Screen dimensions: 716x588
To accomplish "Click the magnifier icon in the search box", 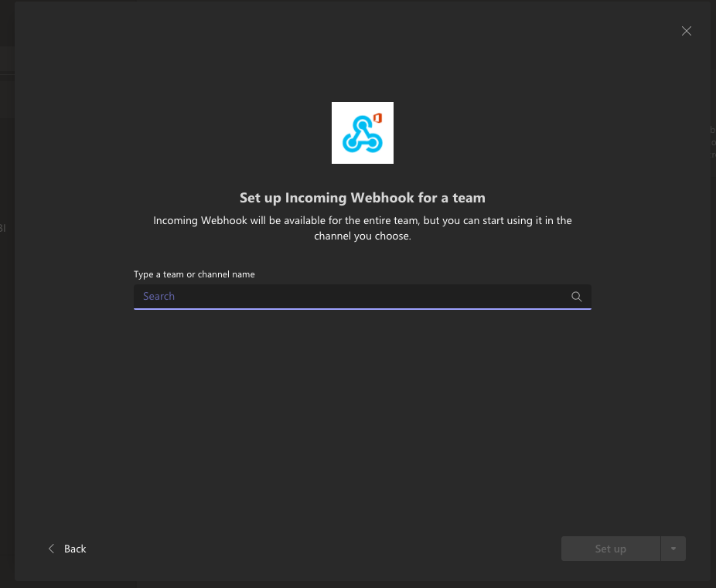I will (x=576, y=297).
